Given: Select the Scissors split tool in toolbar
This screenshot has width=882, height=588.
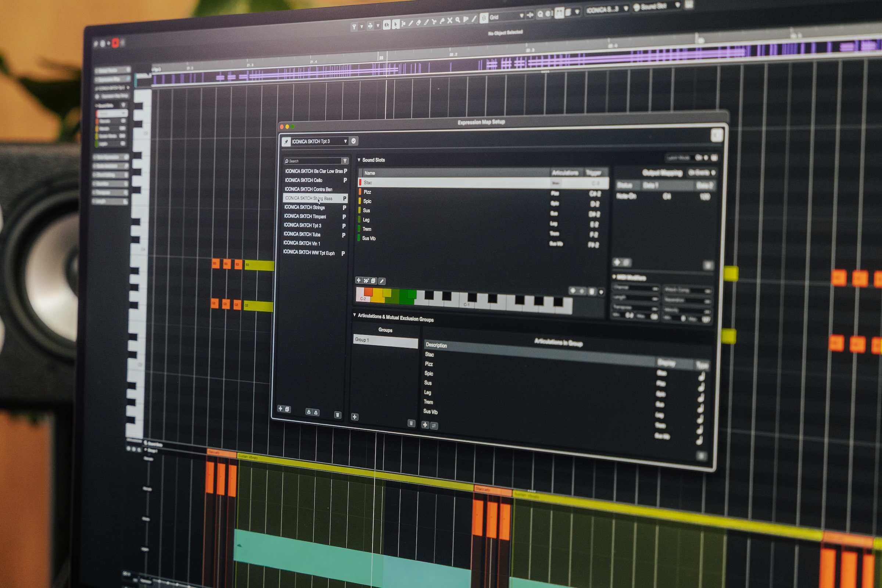Looking at the screenshot, I should pyautogui.click(x=434, y=22).
